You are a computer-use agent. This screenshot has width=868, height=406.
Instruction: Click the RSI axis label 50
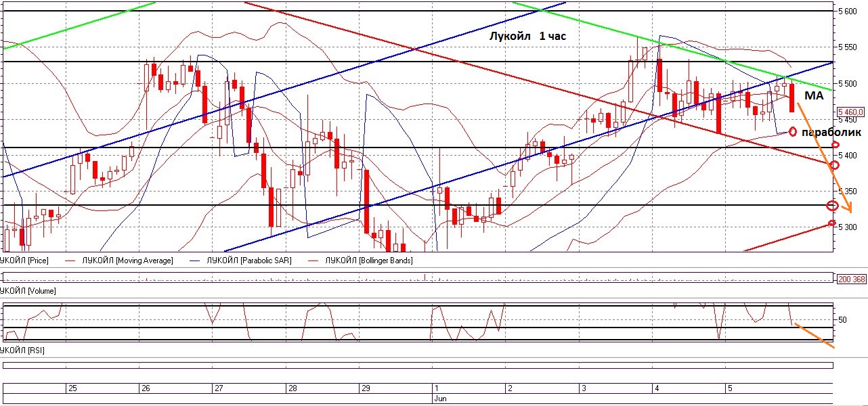pyautogui.click(x=842, y=319)
